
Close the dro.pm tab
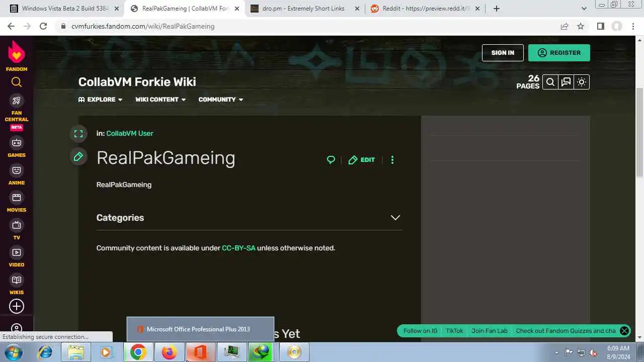point(357,9)
